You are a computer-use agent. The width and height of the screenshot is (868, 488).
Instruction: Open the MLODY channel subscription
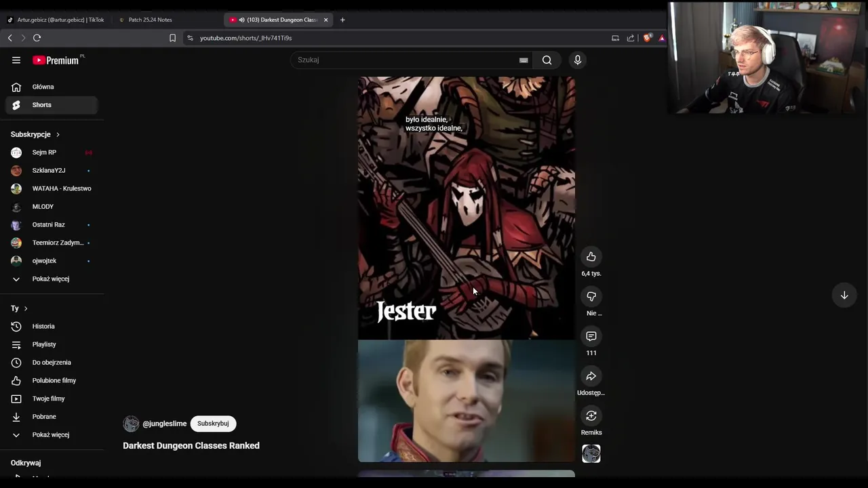point(52,207)
